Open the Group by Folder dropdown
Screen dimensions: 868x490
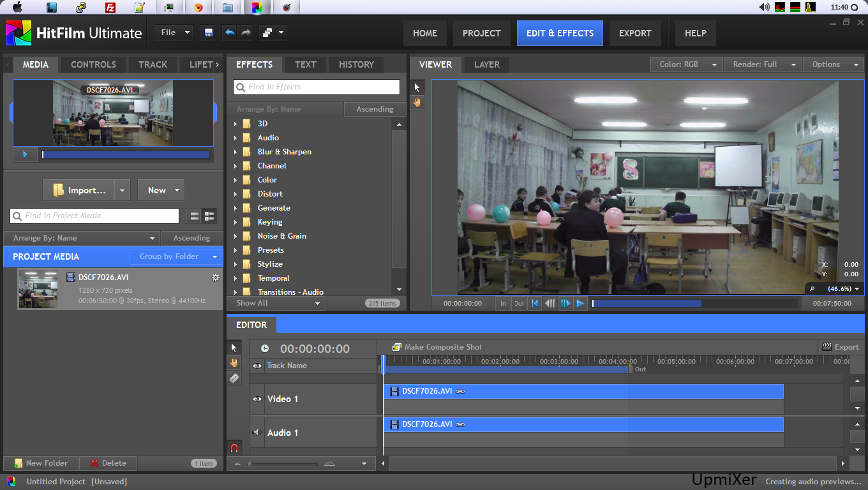point(176,256)
